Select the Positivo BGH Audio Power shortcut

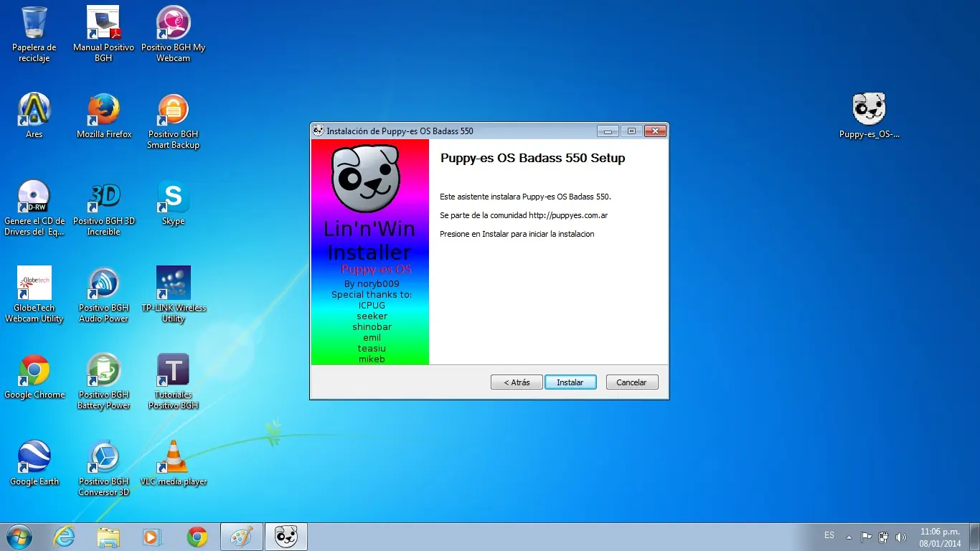pyautogui.click(x=104, y=295)
